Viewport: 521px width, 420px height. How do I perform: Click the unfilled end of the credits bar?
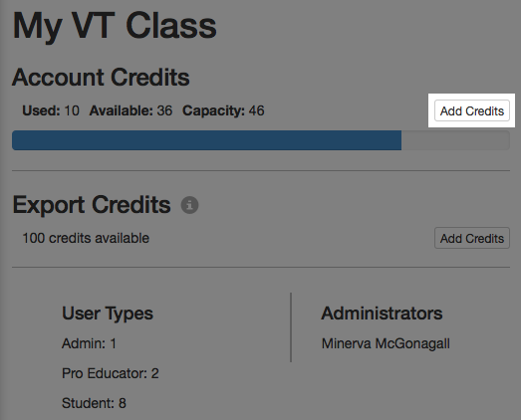tap(455, 140)
